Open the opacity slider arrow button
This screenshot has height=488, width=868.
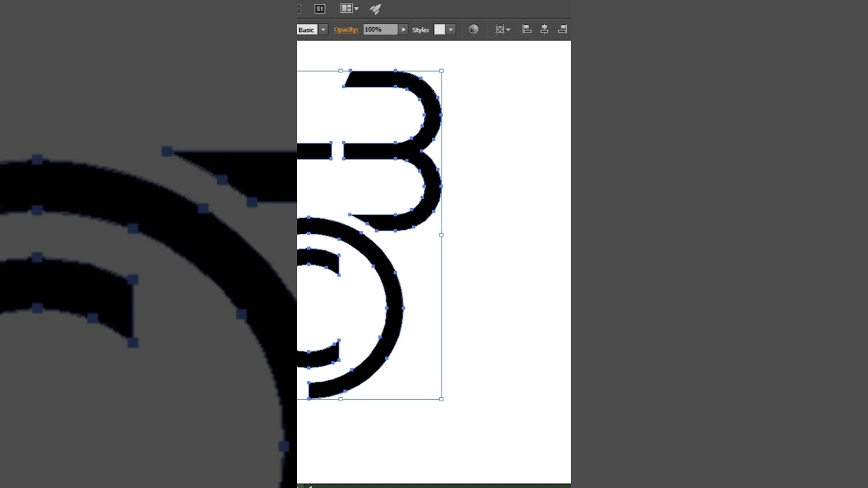[403, 30]
